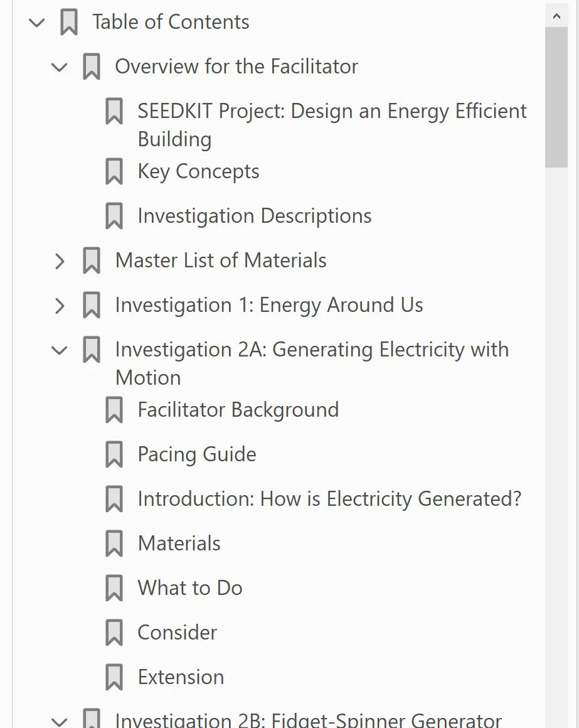Expand Investigation 1: Energy Around Us
The width and height of the screenshot is (579, 728).
pyautogui.click(x=60, y=306)
